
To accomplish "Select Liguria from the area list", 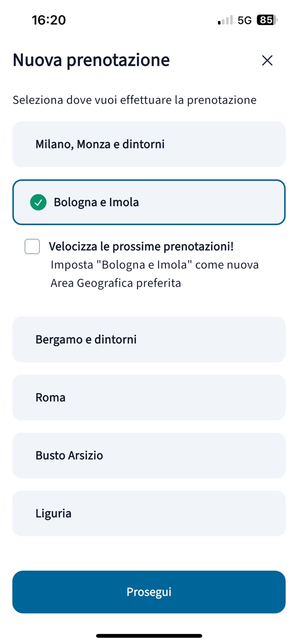I will [149, 513].
